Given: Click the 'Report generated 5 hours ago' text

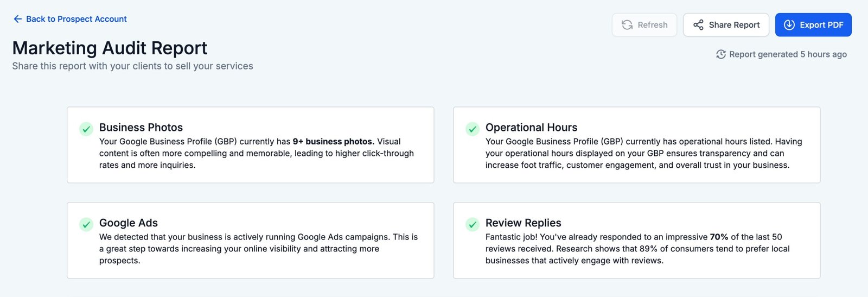Looking at the screenshot, I should coord(787,54).
